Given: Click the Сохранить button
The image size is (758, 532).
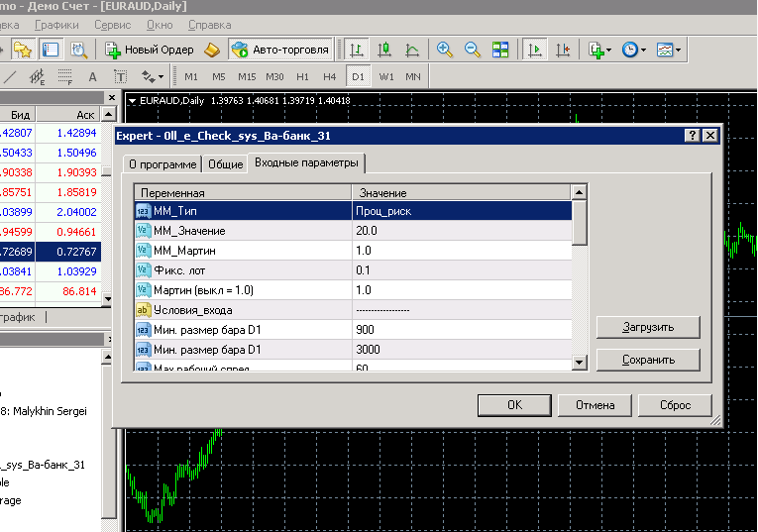Looking at the screenshot, I should [x=648, y=360].
